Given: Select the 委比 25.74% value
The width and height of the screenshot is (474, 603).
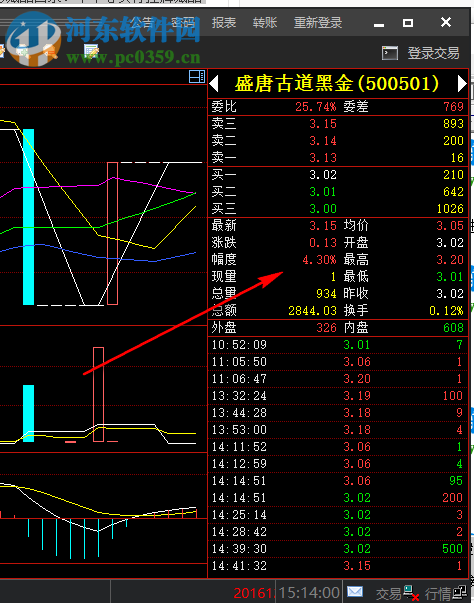Looking at the screenshot, I should (315, 107).
